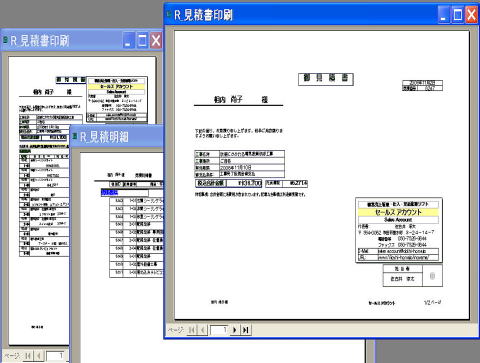Click first-page navigation in back left window
Viewport: 480px width, 363px height.
pos(28,356)
